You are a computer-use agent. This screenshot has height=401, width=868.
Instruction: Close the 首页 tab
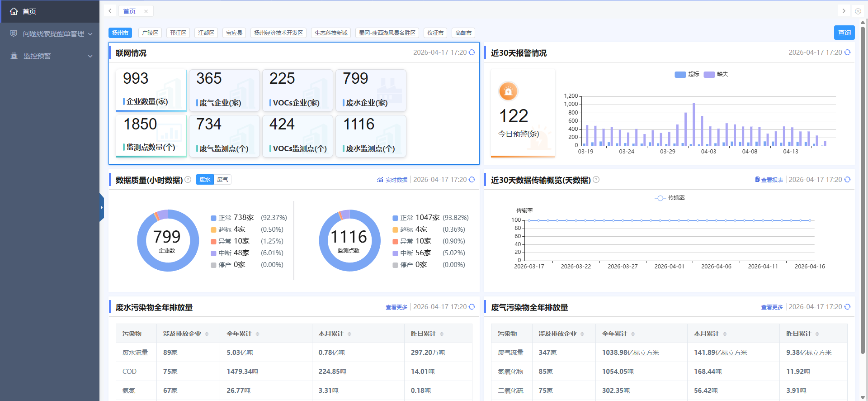(x=146, y=11)
